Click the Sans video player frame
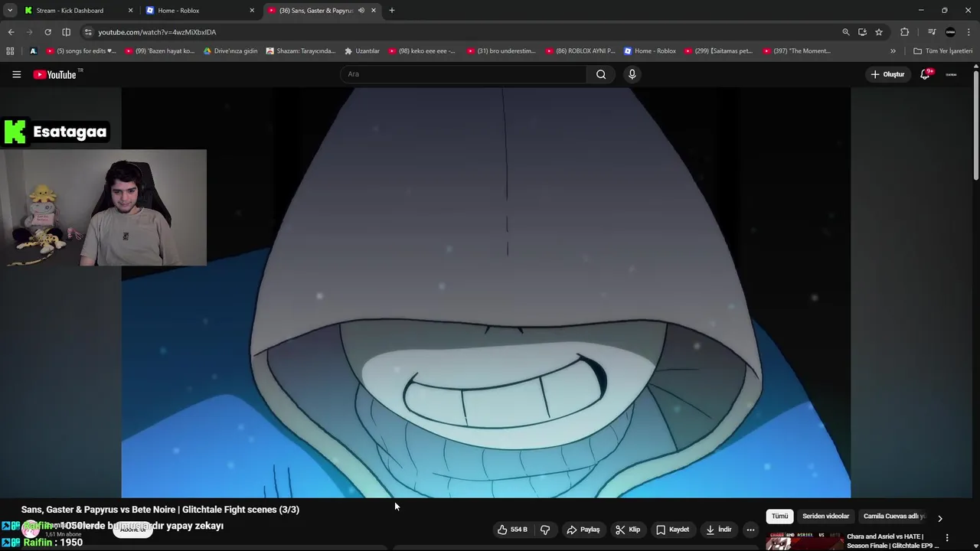This screenshot has width=980, height=551. click(485, 292)
